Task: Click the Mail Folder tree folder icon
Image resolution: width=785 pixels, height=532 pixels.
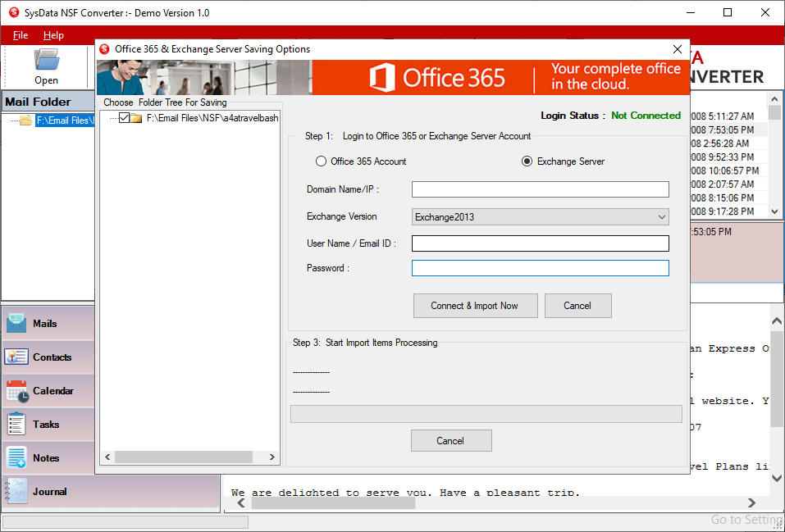Action: 25,120
